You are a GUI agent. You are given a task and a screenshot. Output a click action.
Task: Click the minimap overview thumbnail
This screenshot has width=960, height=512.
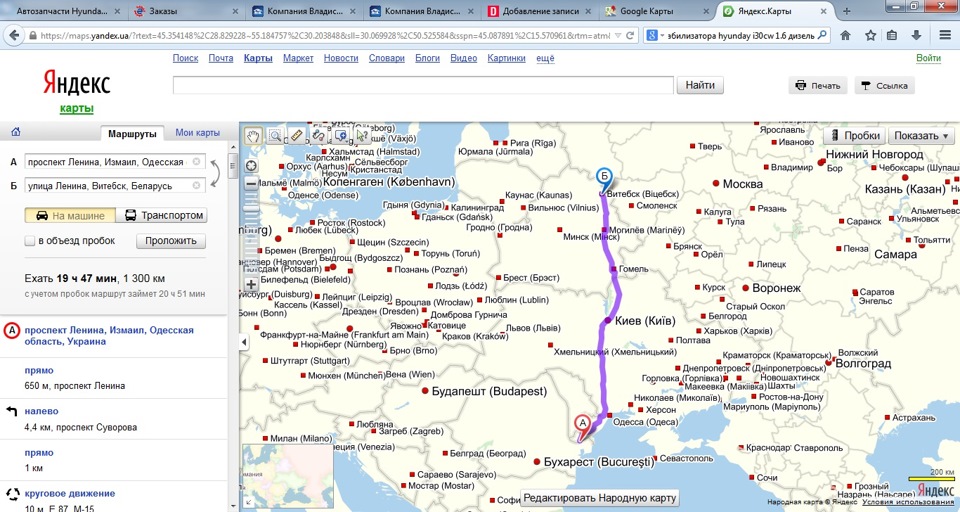click(287, 476)
